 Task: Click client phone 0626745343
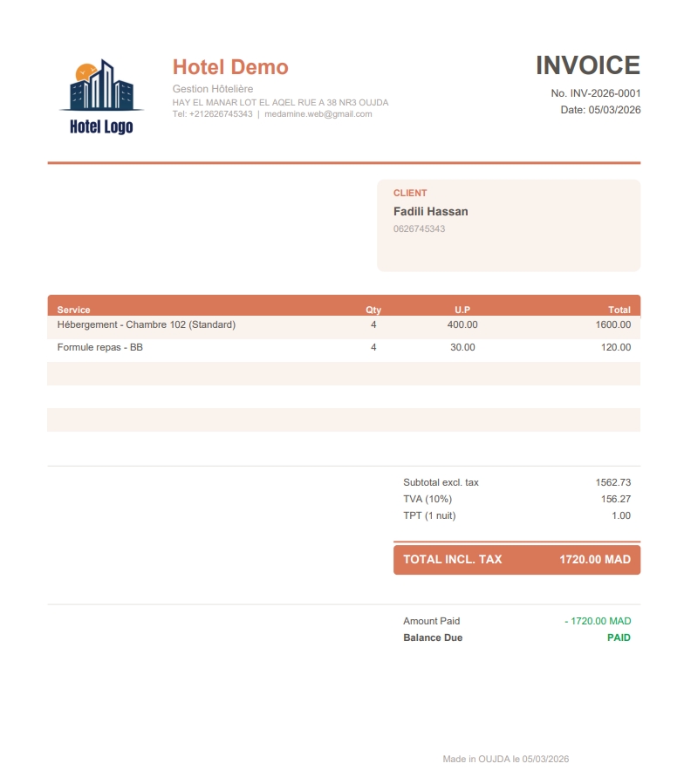pos(419,228)
